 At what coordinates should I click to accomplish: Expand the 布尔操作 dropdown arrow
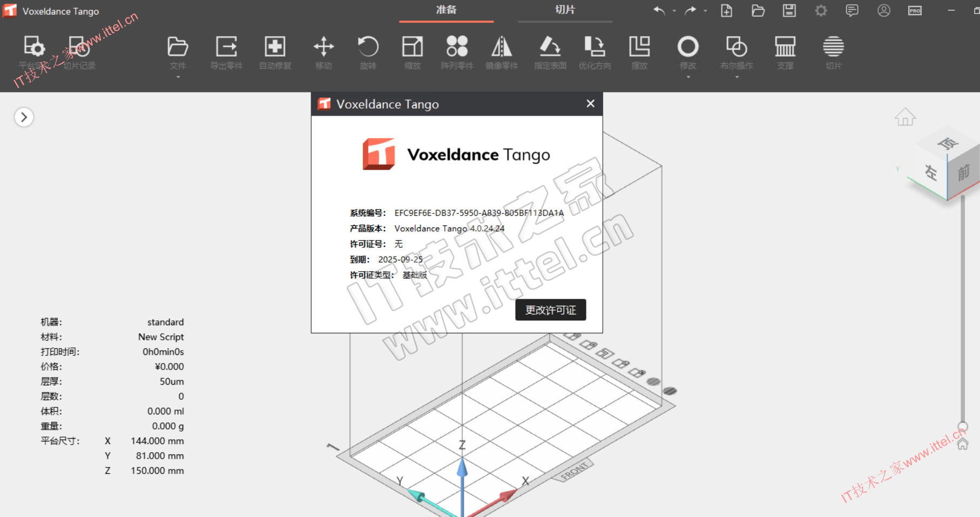[736, 77]
